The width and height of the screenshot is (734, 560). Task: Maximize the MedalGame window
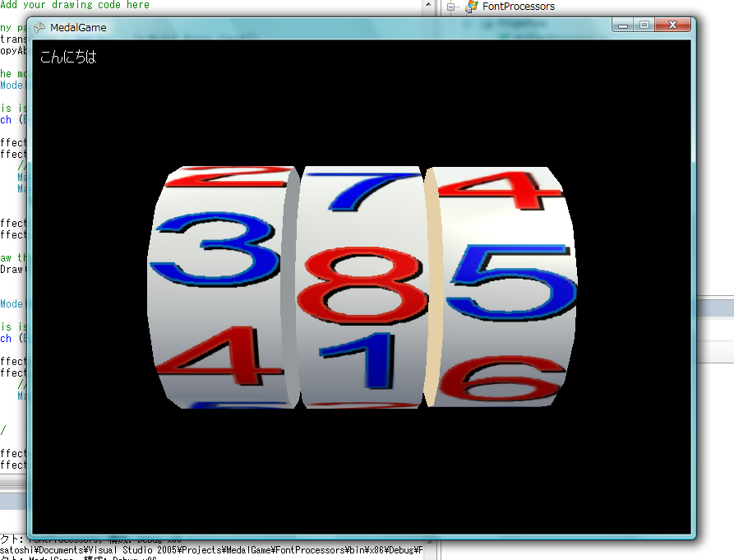tap(644, 25)
